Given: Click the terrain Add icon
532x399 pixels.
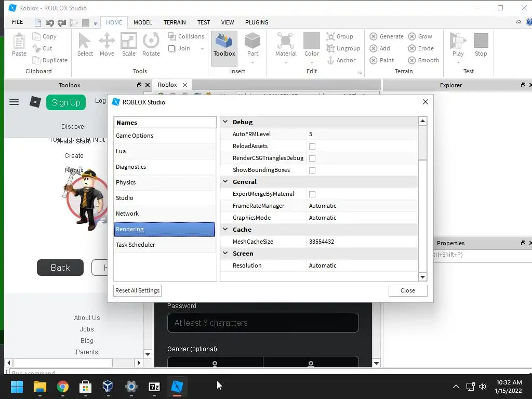Looking at the screenshot, I should click(x=373, y=48).
